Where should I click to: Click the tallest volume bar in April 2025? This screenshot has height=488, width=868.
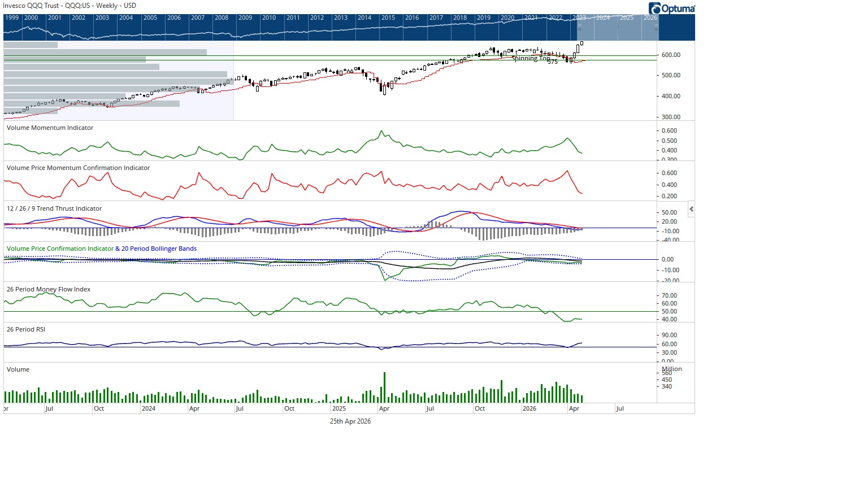(x=384, y=387)
